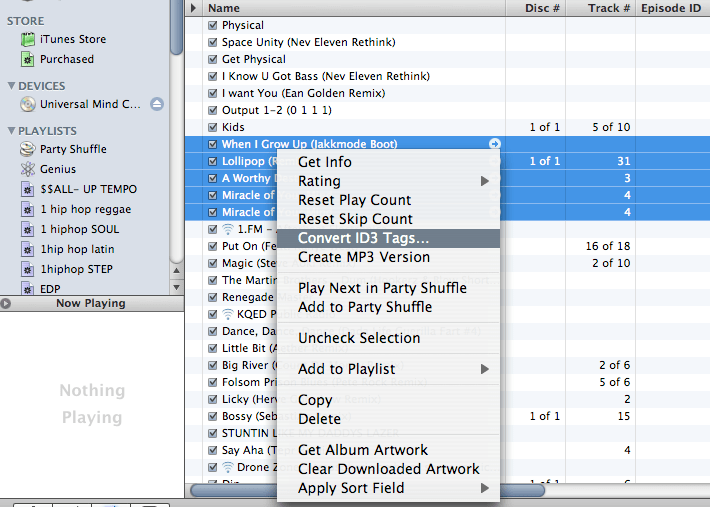Sort by the Name column header
The image size is (710, 507).
[354, 8]
